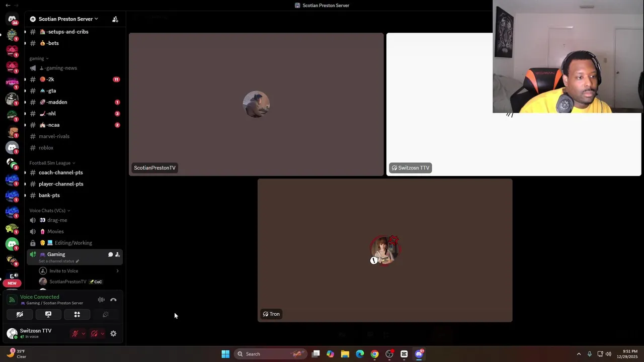644x362 pixels.
Task: Open User Settings gear
Action: tap(113, 333)
